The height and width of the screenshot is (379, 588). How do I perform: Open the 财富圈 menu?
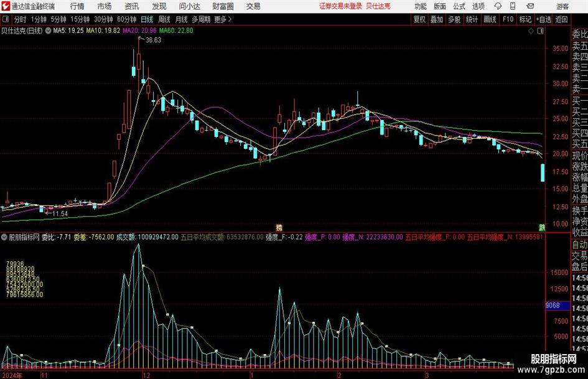223,6
